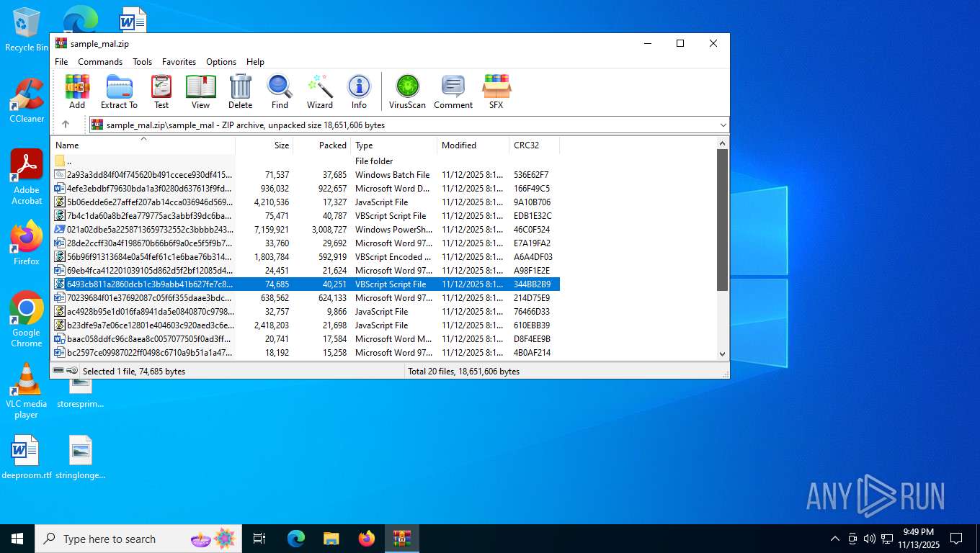Image resolution: width=980 pixels, height=553 pixels.
Task: Open the Commands menu
Action: [x=100, y=62]
